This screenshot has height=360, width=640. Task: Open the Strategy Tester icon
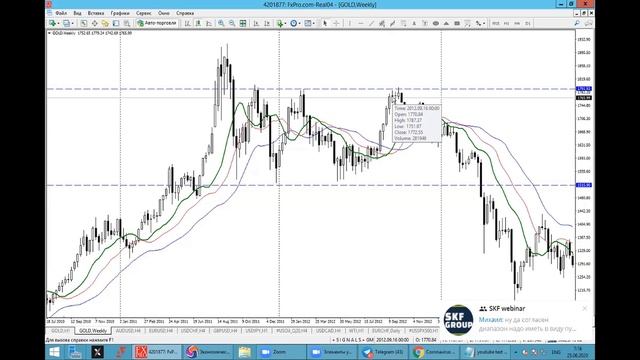(127, 23)
